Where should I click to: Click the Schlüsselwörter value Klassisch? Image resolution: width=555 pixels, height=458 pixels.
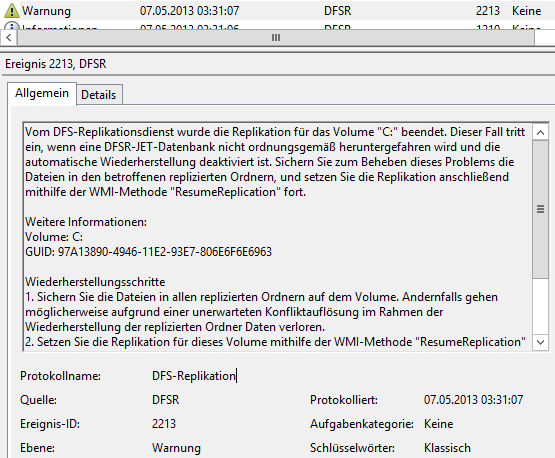coord(447,448)
